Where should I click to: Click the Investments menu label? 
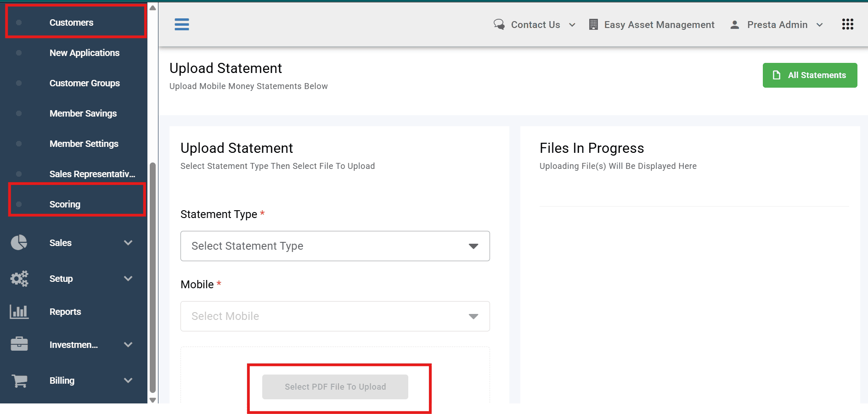[x=73, y=345]
